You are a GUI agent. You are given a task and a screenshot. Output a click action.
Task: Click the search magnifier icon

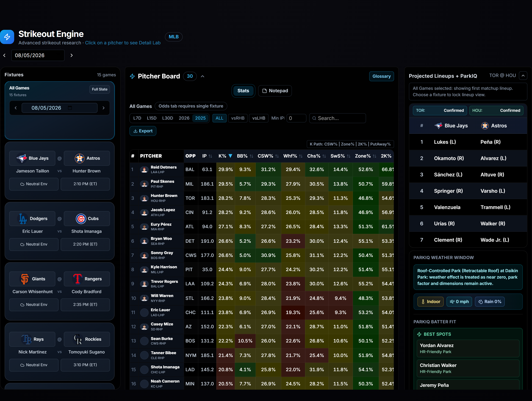pos(314,118)
